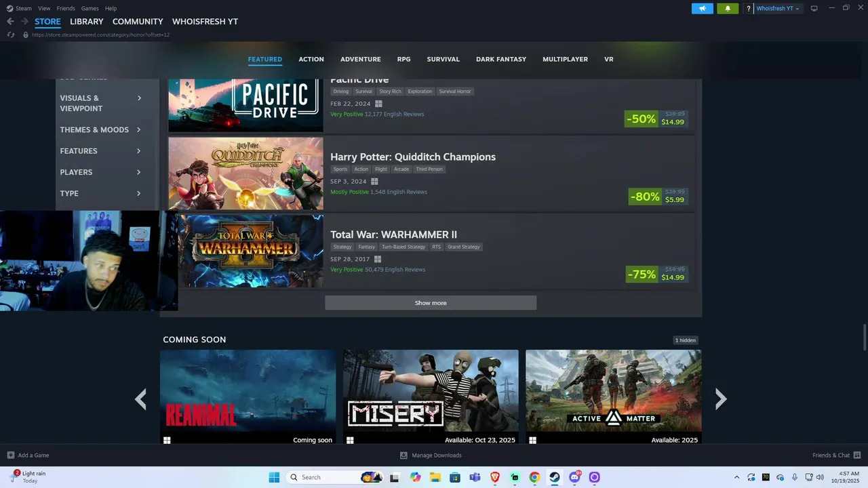Click the Active Matter thumbnail
The height and width of the screenshot is (488, 868).
pyautogui.click(x=614, y=396)
